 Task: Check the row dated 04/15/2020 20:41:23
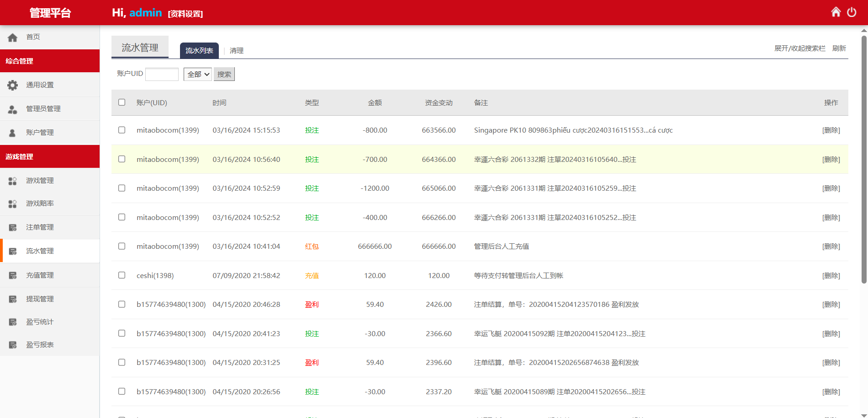(x=122, y=333)
